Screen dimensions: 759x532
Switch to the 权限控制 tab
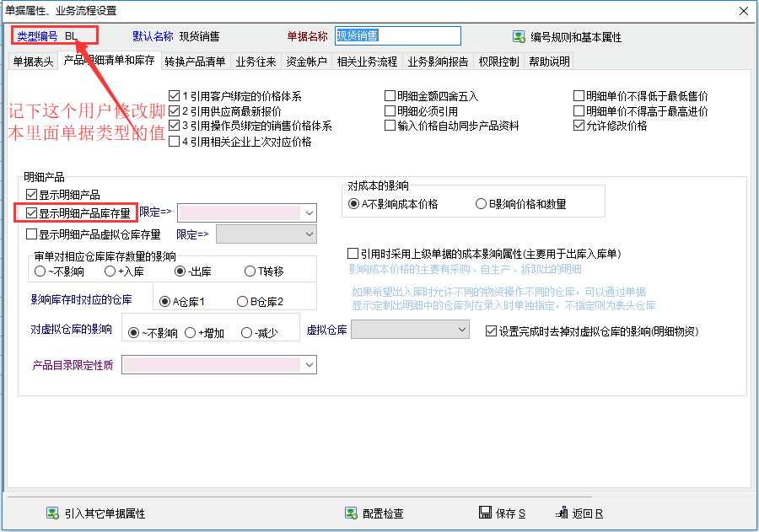point(498,62)
